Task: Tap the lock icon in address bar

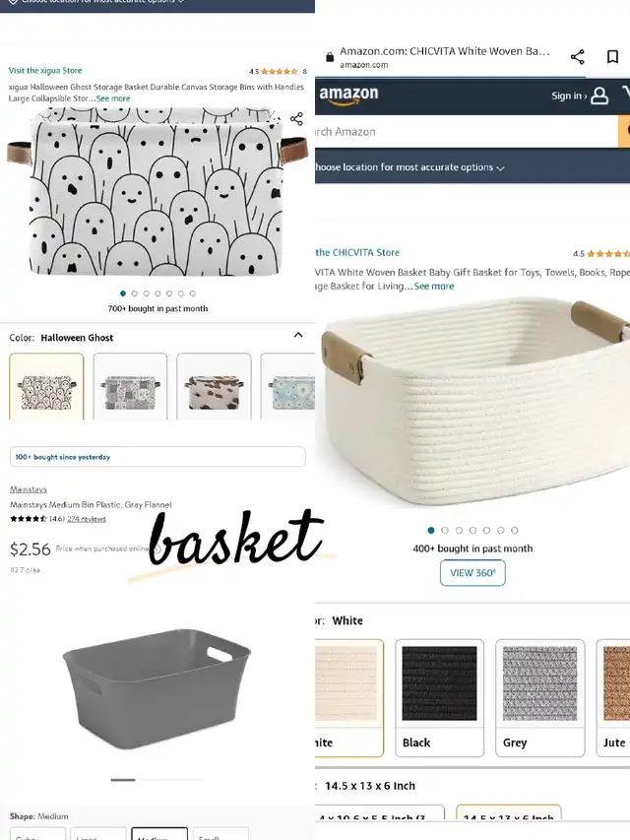Action: coord(330,57)
